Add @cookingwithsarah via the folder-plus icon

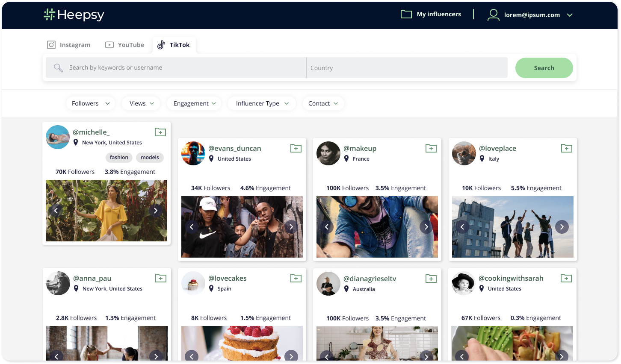click(566, 278)
